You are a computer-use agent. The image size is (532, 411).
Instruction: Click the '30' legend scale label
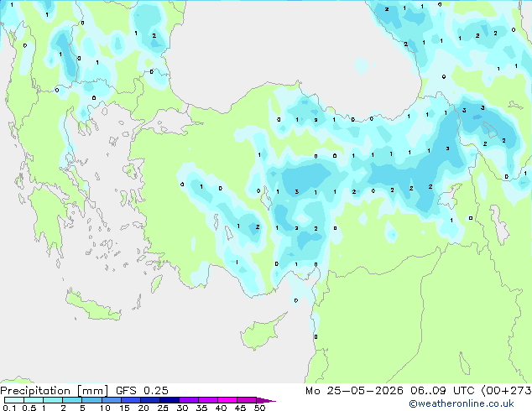182,408
